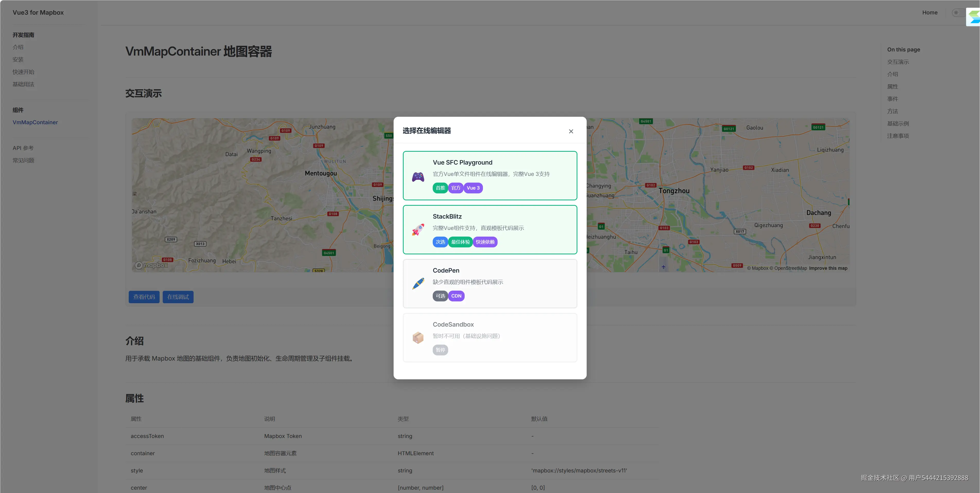Click the 在线调试 button
980x493 pixels.
coord(178,297)
